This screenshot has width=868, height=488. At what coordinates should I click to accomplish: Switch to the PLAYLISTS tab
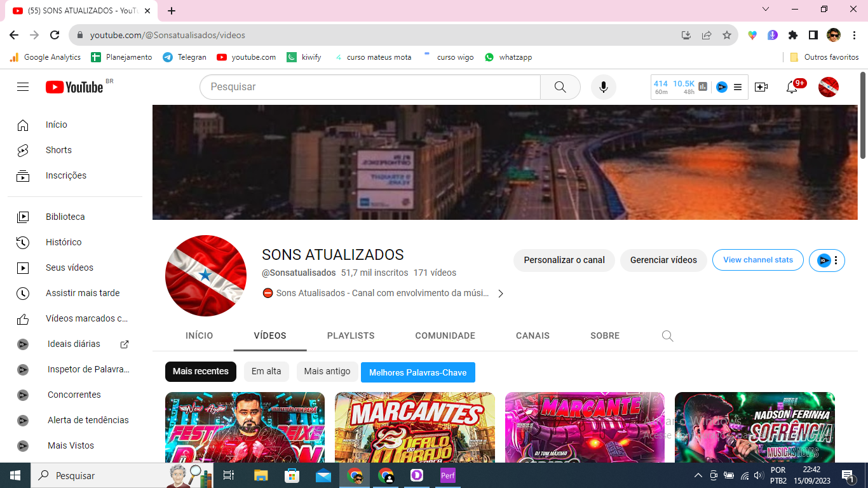[351, 335]
